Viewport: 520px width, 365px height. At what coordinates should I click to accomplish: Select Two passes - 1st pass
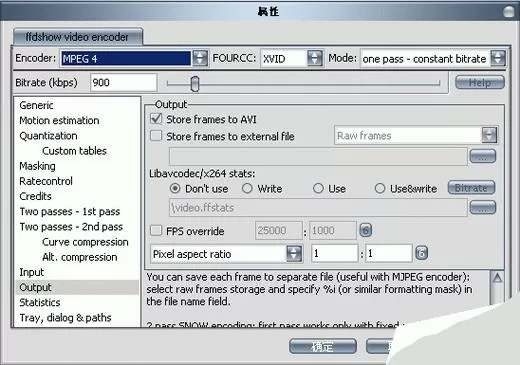70,211
